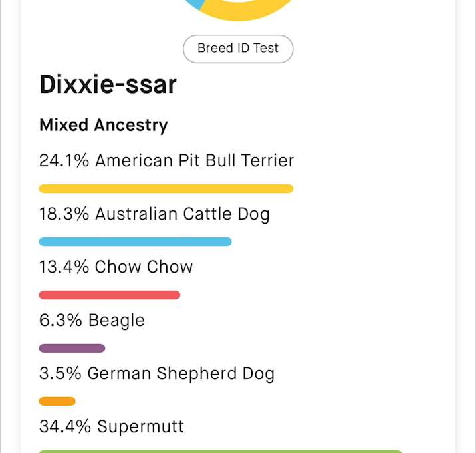Open the 24.1% American Pit Bull Terrier entry
The height and width of the screenshot is (453, 476).
coord(167,160)
